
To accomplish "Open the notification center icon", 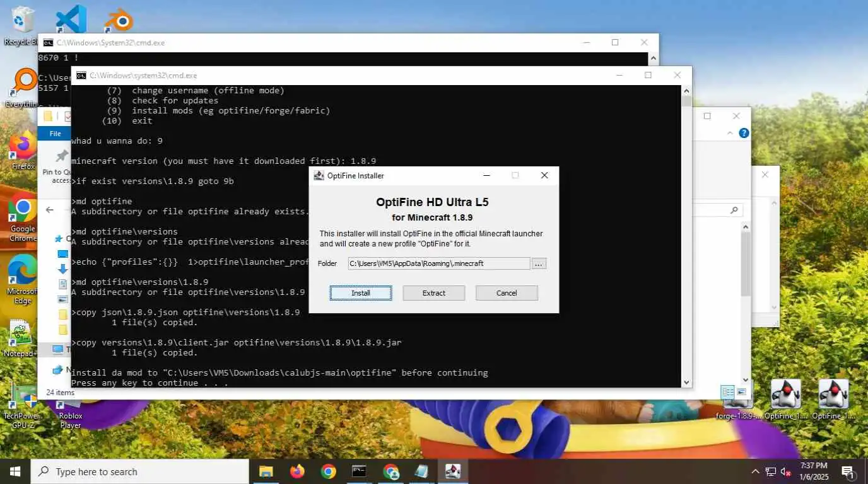I will click(848, 471).
